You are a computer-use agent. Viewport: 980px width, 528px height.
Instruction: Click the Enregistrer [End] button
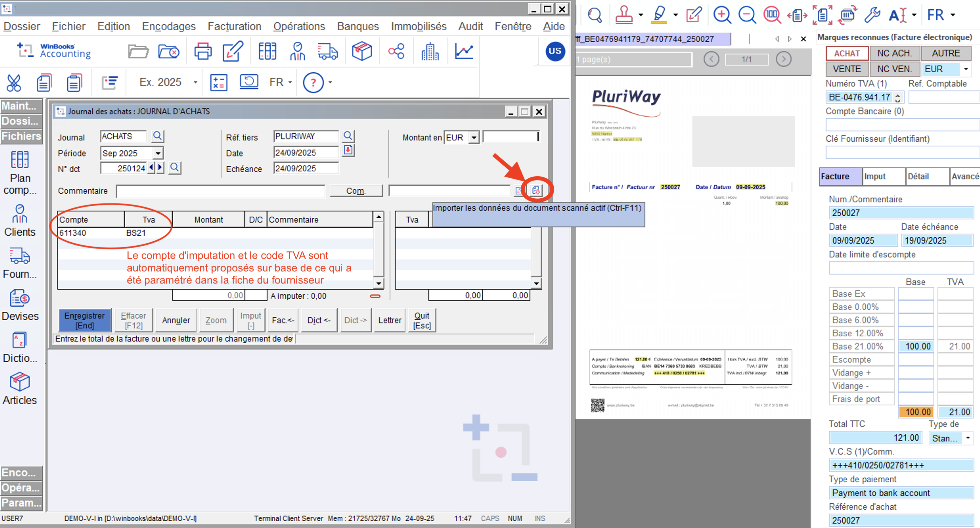[84, 320]
